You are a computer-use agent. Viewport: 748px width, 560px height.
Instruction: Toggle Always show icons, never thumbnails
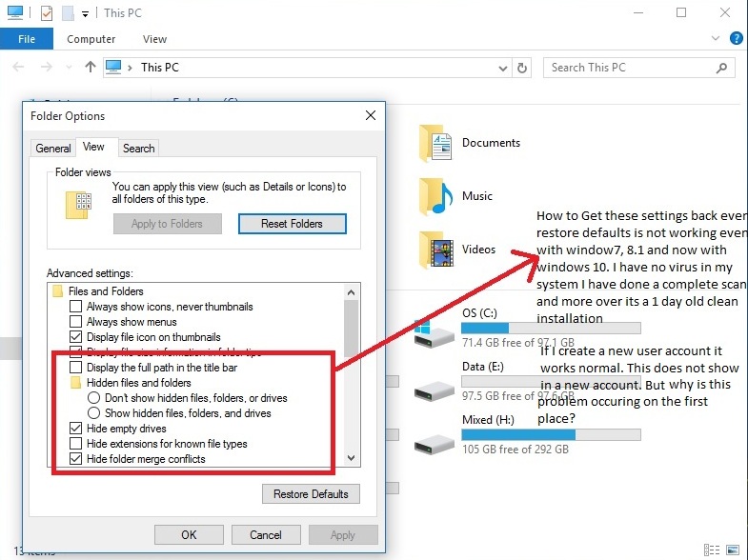coord(75,307)
